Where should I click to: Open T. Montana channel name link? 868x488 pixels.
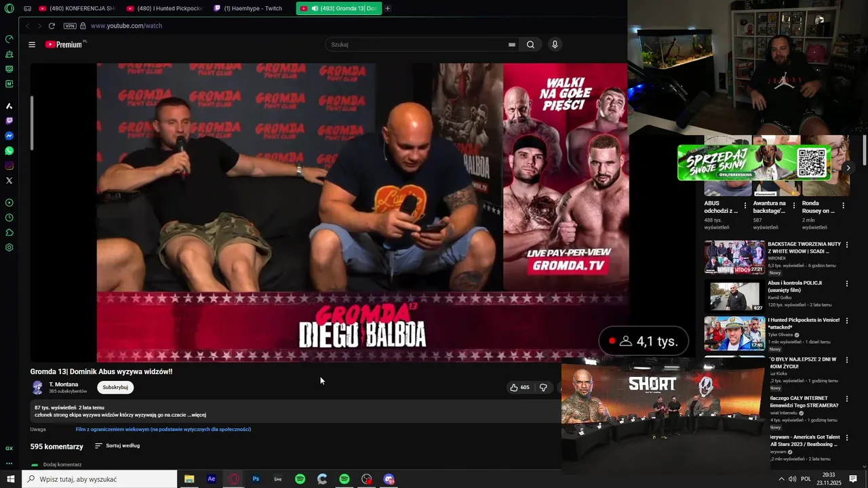coord(64,384)
